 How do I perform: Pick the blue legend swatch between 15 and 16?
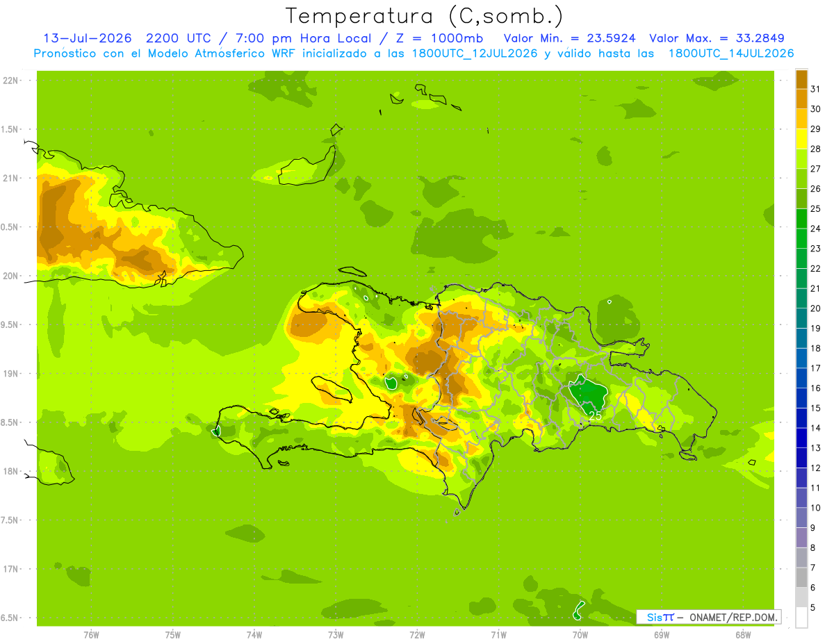(x=801, y=398)
